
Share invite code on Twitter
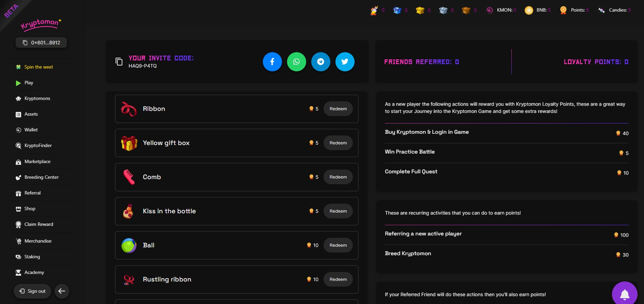coord(345,62)
